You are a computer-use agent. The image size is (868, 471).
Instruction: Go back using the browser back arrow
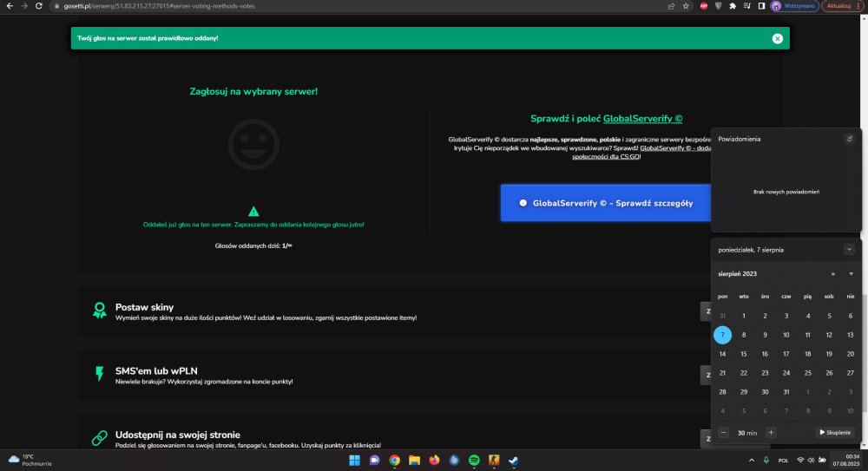(10, 6)
